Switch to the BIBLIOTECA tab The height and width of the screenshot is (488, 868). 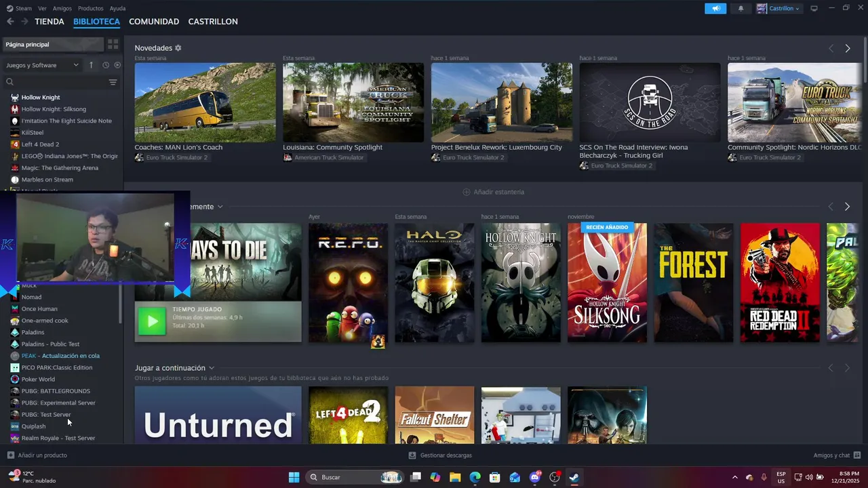96,22
